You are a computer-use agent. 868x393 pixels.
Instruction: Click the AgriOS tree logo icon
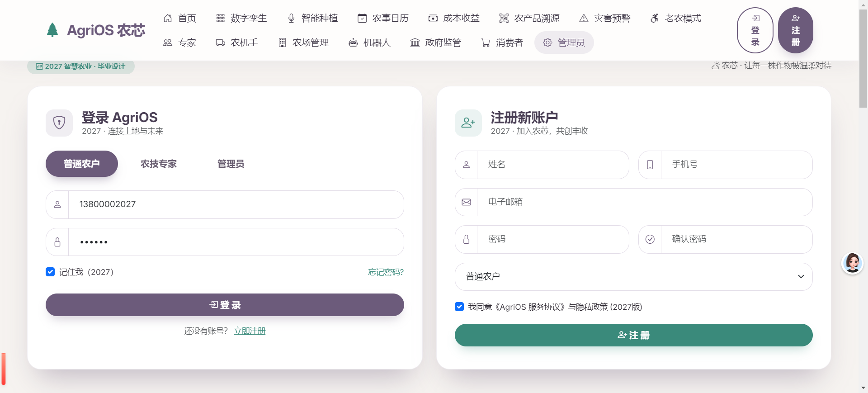click(52, 30)
